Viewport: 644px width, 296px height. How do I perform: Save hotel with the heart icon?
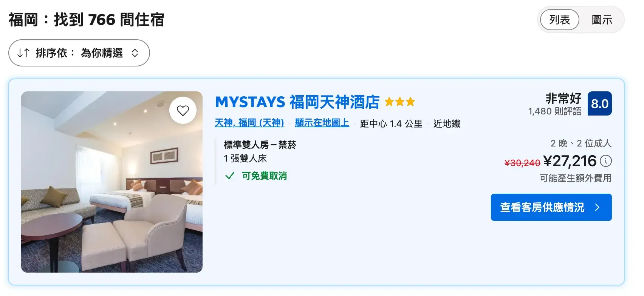point(183,111)
